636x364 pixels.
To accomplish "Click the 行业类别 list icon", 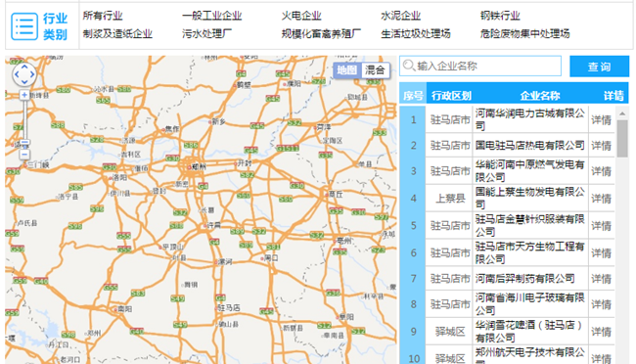I will (24, 26).
